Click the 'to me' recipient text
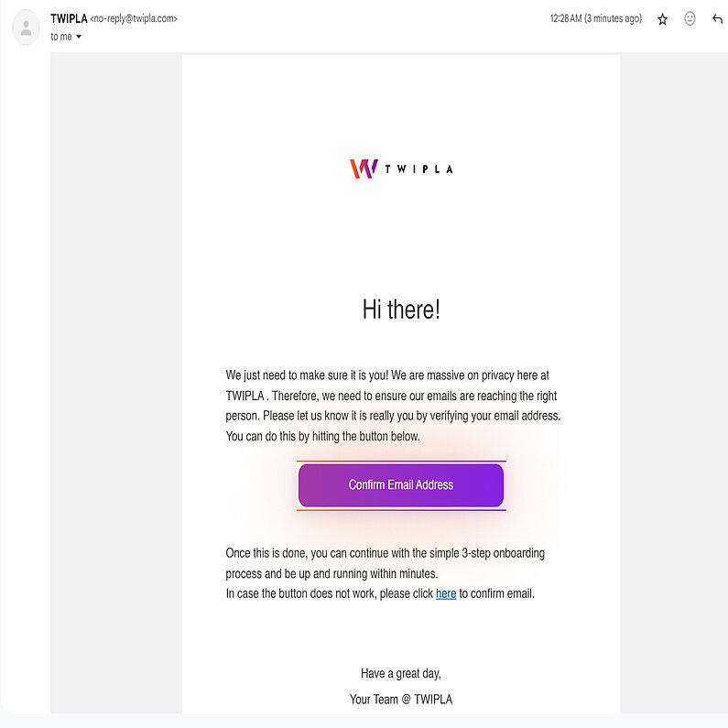Viewport: 728px width, 728px height. coord(60,37)
